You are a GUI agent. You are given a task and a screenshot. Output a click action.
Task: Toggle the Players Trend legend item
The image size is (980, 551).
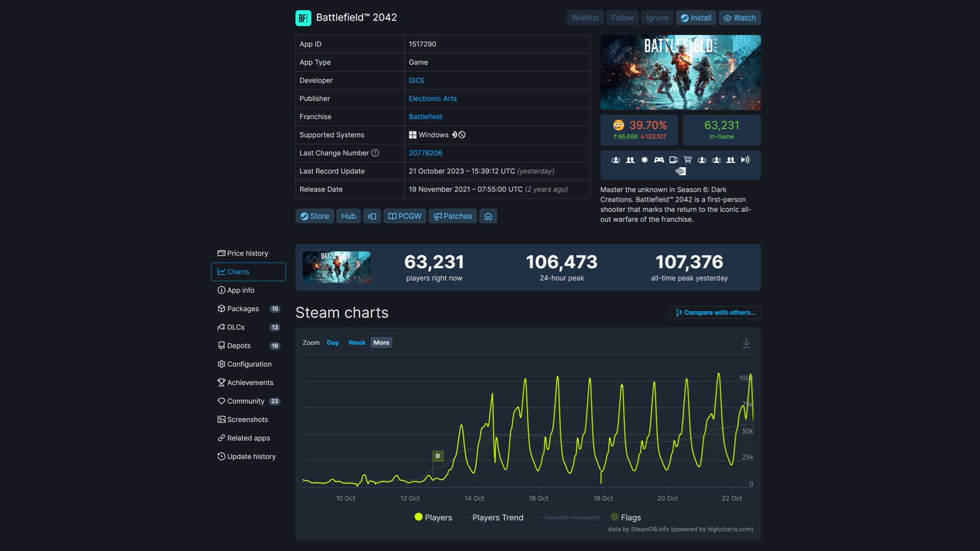[x=493, y=517]
